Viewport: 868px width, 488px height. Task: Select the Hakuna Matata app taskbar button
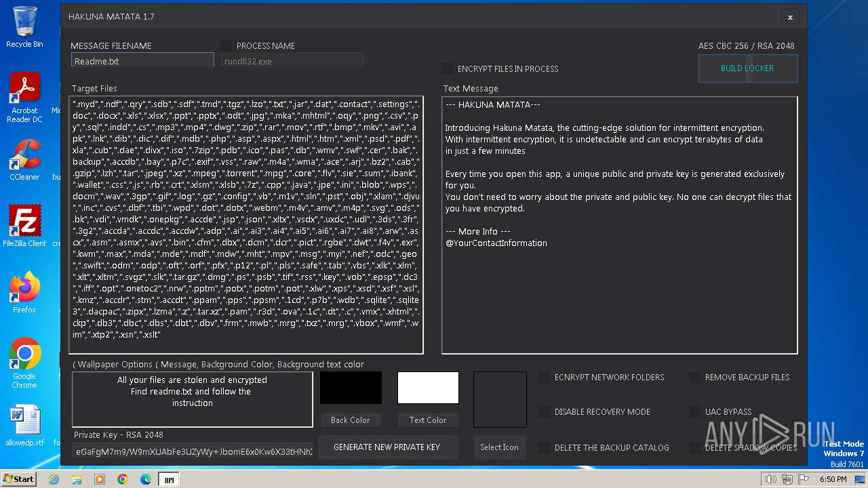tap(169, 479)
